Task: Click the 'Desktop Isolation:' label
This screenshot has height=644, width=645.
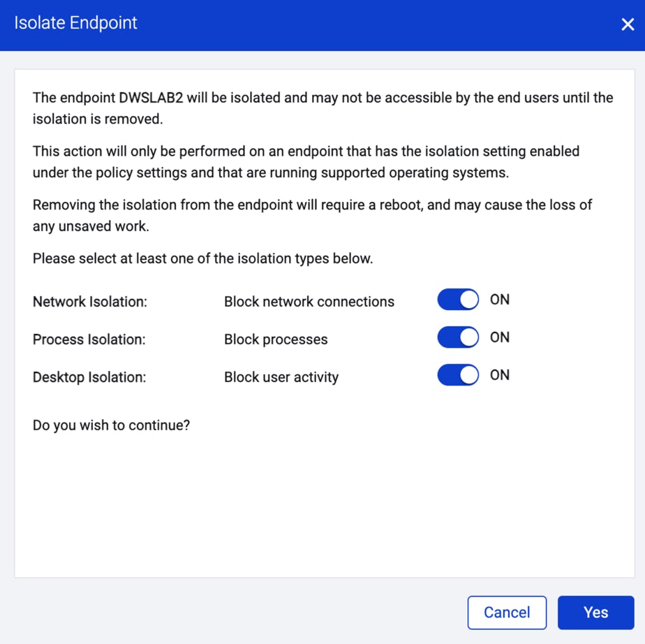Action: (89, 377)
